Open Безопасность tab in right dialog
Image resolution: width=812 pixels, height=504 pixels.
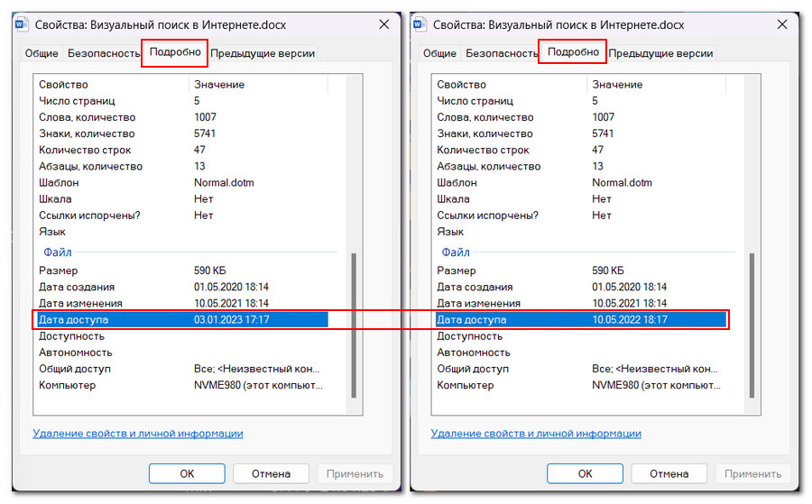pos(502,53)
